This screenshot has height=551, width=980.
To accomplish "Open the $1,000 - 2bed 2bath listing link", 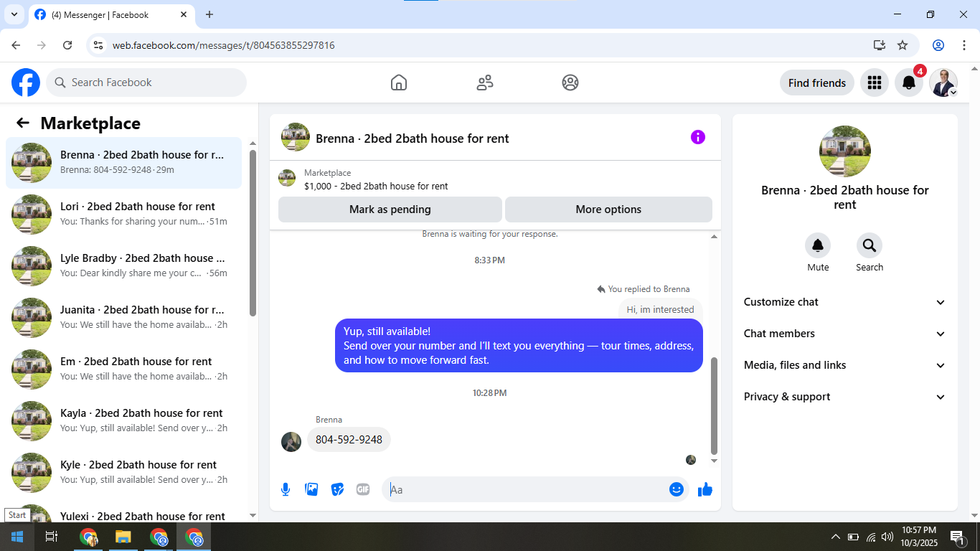I will 376,186.
